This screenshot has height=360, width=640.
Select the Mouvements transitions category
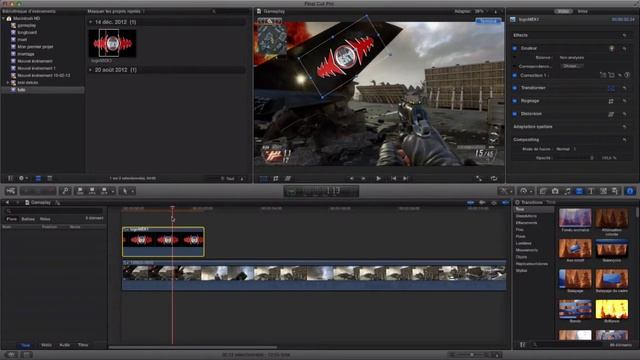pos(527,250)
